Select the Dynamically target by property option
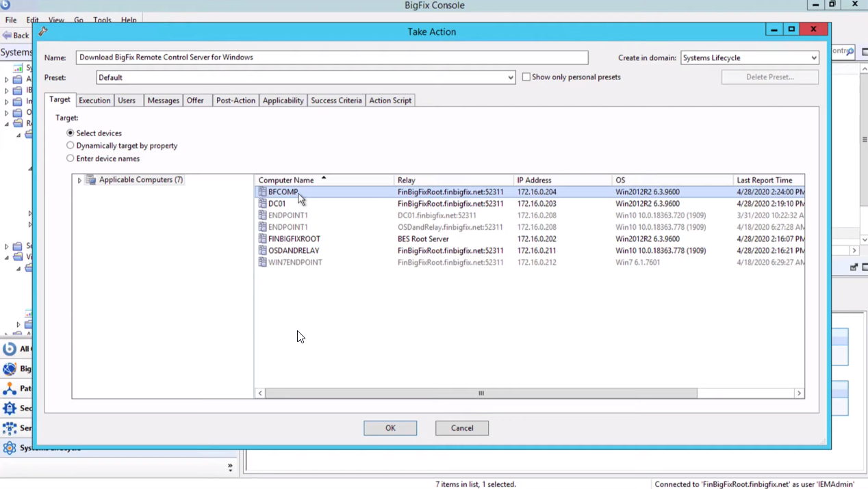868x489 pixels. tap(71, 146)
